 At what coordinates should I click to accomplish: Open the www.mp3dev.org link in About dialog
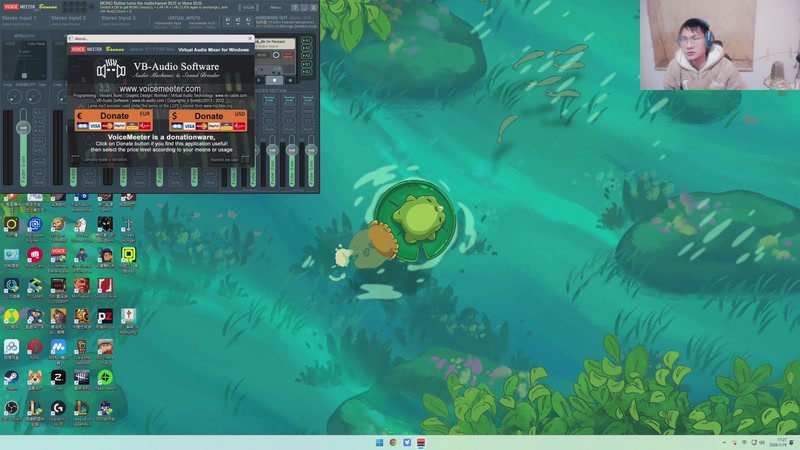point(217,106)
